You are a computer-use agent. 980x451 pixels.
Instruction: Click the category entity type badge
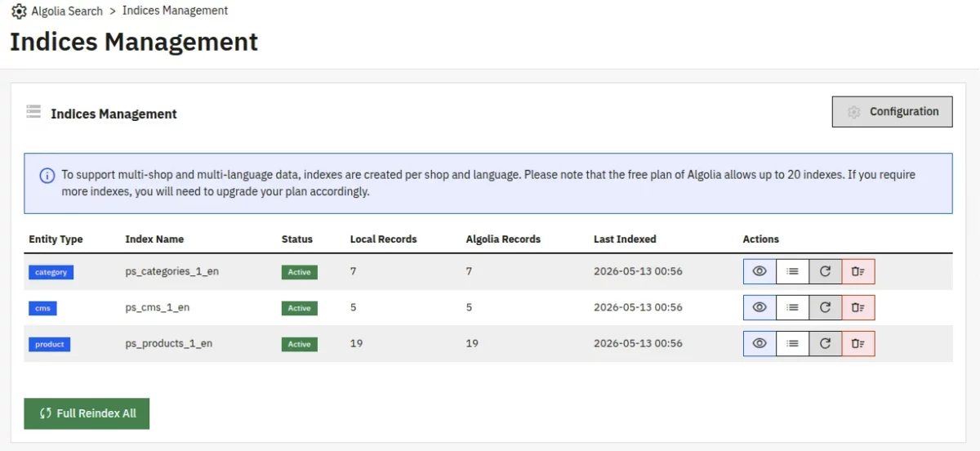coord(51,272)
